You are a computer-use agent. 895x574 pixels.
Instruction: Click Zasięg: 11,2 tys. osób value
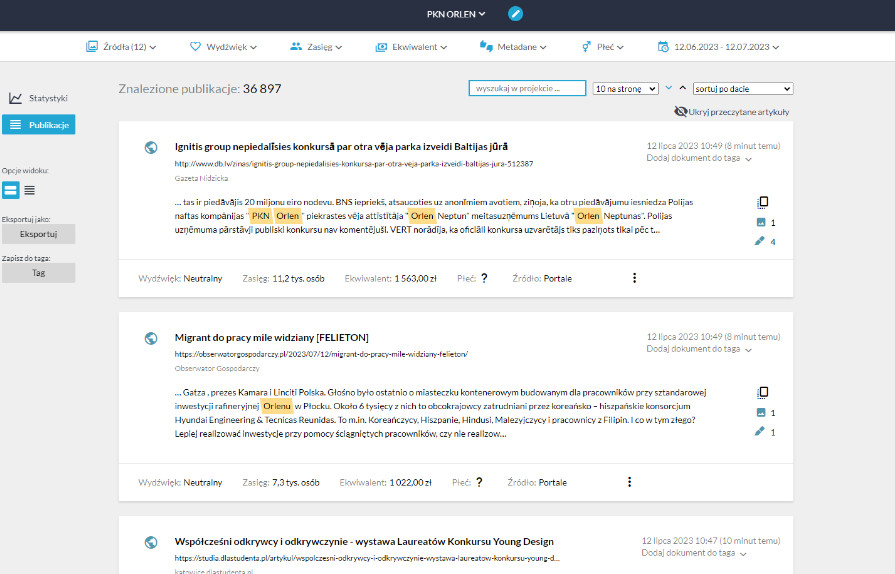point(283,278)
